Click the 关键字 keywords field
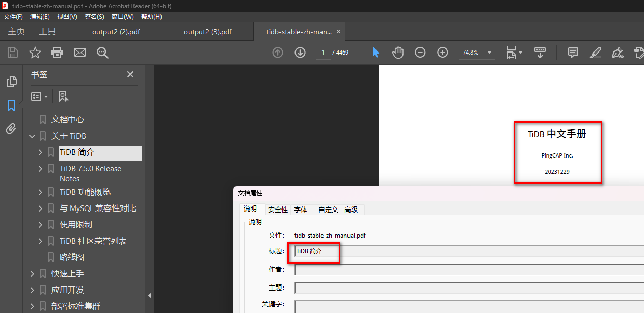This screenshot has height=313, width=644. point(469,306)
